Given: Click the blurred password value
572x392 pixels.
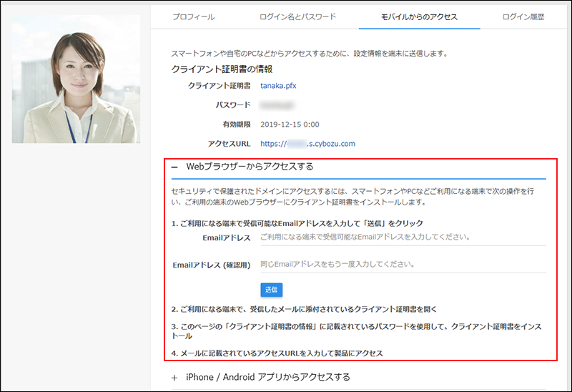Looking at the screenshot, I should tap(277, 105).
